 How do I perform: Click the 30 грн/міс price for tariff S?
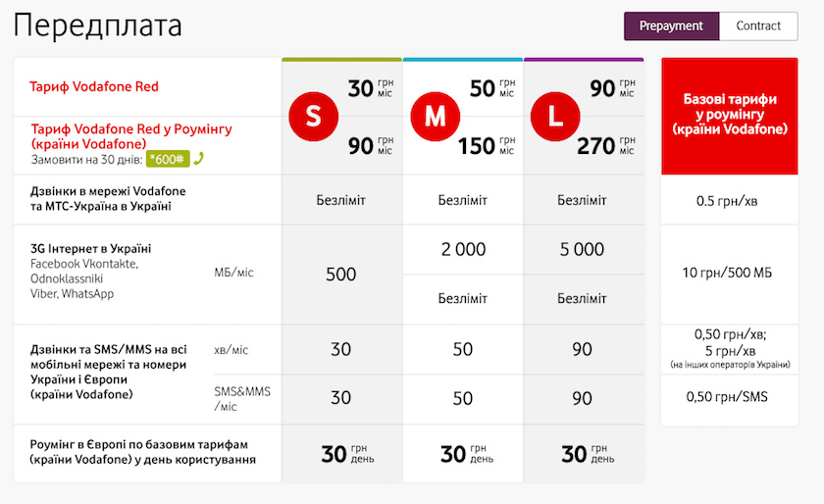coord(371,88)
